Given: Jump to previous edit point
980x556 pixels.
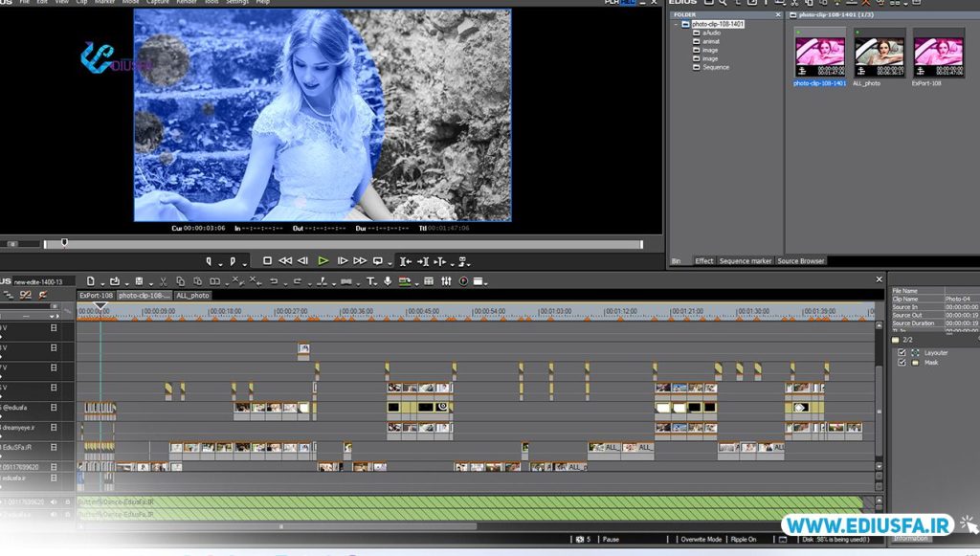Looking at the screenshot, I should tap(406, 262).
